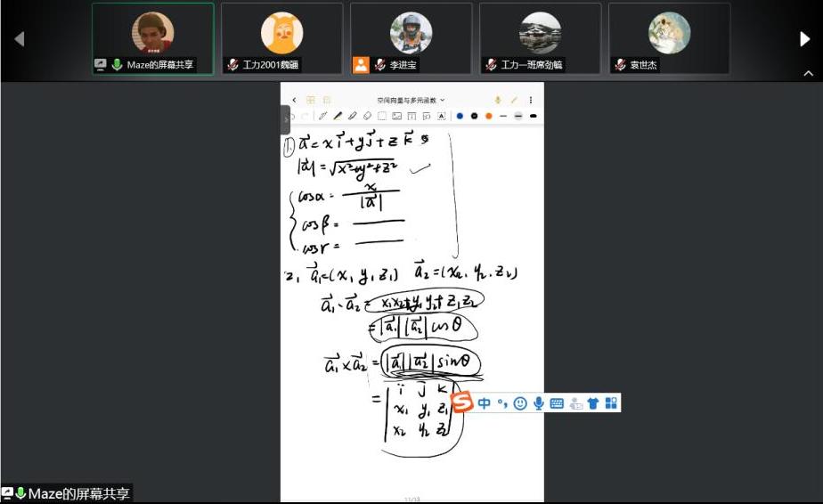Click the Sogou voice input microphone
This screenshot has width=823, height=504.
[x=539, y=403]
